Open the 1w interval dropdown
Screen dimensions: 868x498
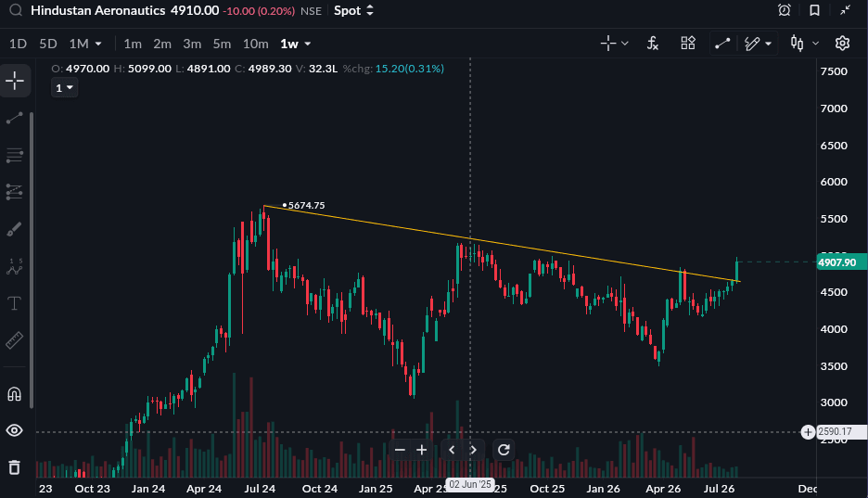295,44
